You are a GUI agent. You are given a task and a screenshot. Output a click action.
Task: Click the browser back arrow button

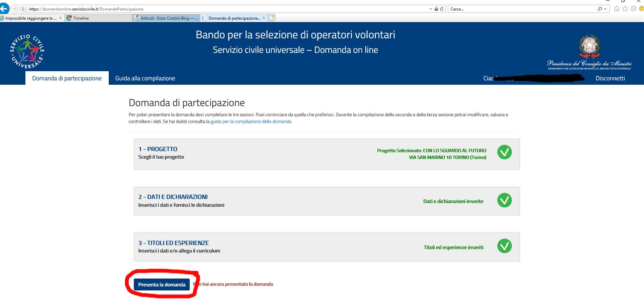click(x=4, y=9)
